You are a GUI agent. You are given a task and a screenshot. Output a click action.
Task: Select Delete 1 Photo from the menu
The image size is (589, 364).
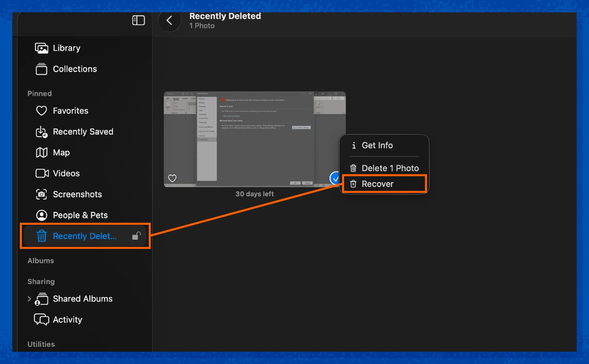tap(390, 168)
